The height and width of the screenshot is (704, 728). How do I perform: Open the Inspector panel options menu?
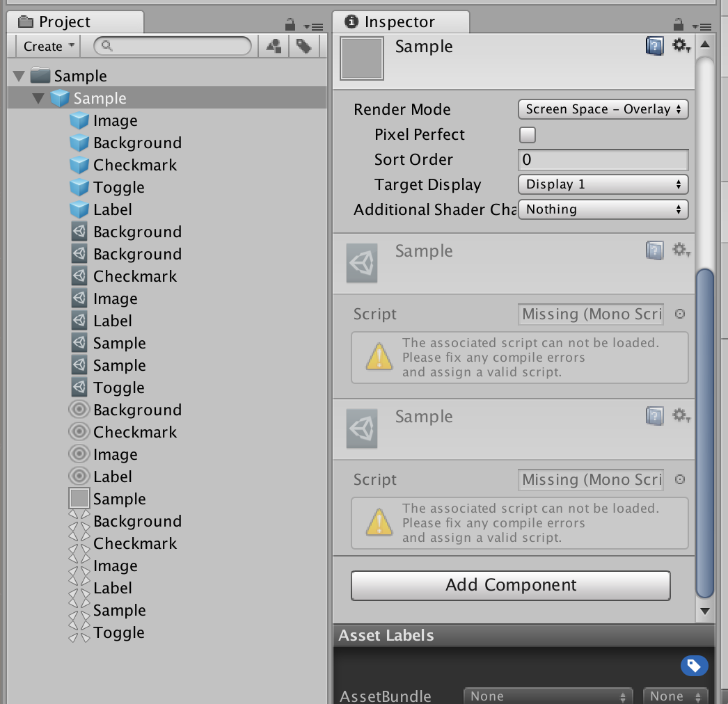(x=702, y=26)
